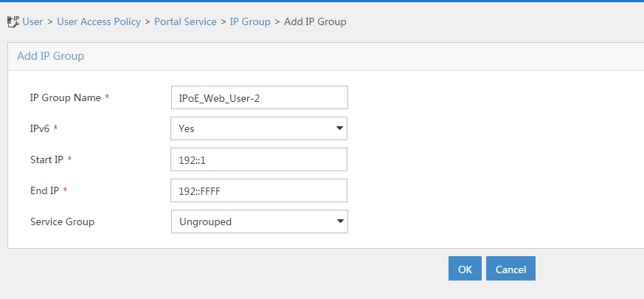Focus the IP Group Name field

(260, 97)
